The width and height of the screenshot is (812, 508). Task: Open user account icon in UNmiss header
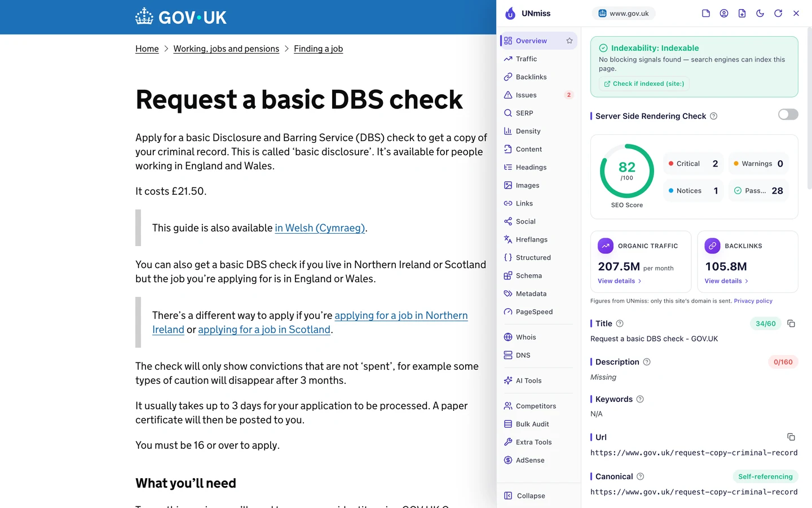[x=724, y=13]
